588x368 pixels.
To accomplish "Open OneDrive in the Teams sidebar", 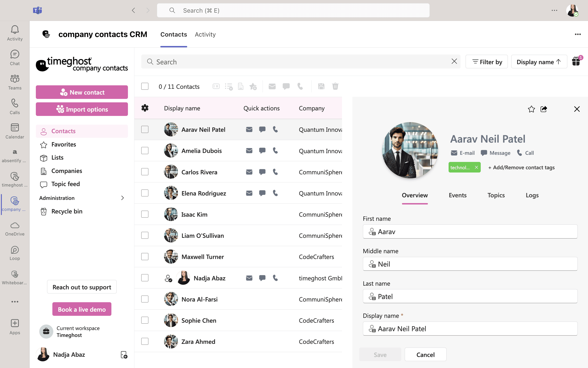I will tap(14, 229).
